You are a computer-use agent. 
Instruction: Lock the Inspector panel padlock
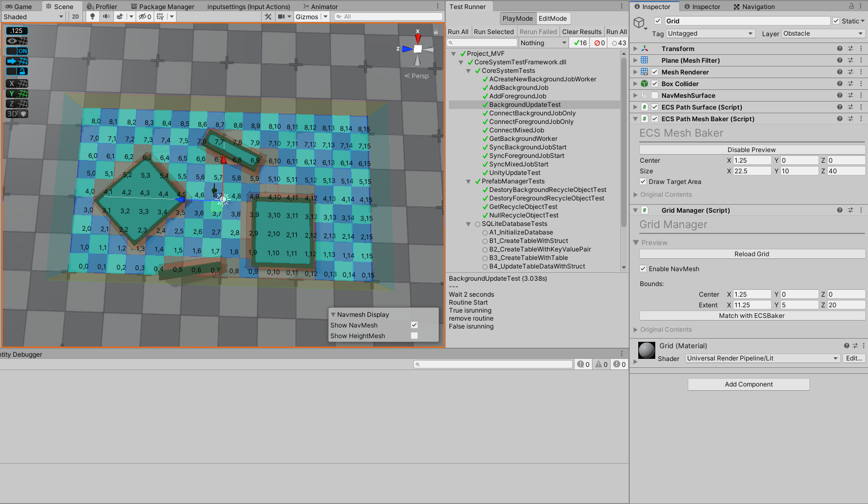[x=852, y=6]
